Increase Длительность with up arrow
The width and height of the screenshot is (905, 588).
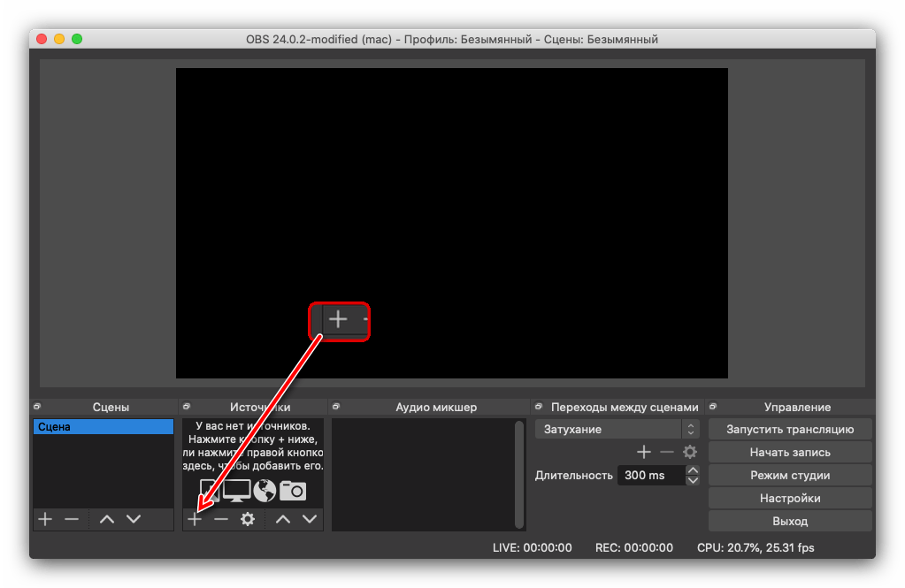click(x=693, y=470)
